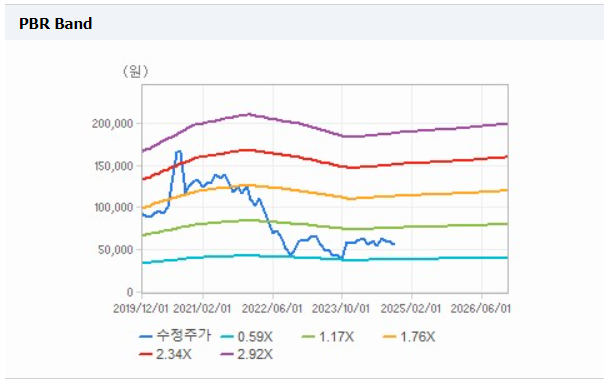
Task: Click the 50,000 y-axis label
Action: [x=116, y=250]
